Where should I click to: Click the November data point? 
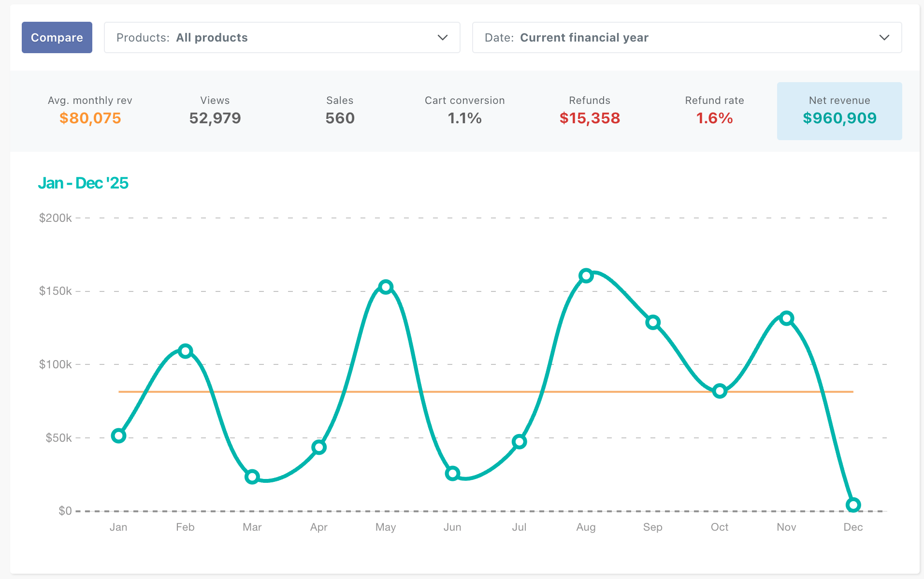click(x=787, y=318)
